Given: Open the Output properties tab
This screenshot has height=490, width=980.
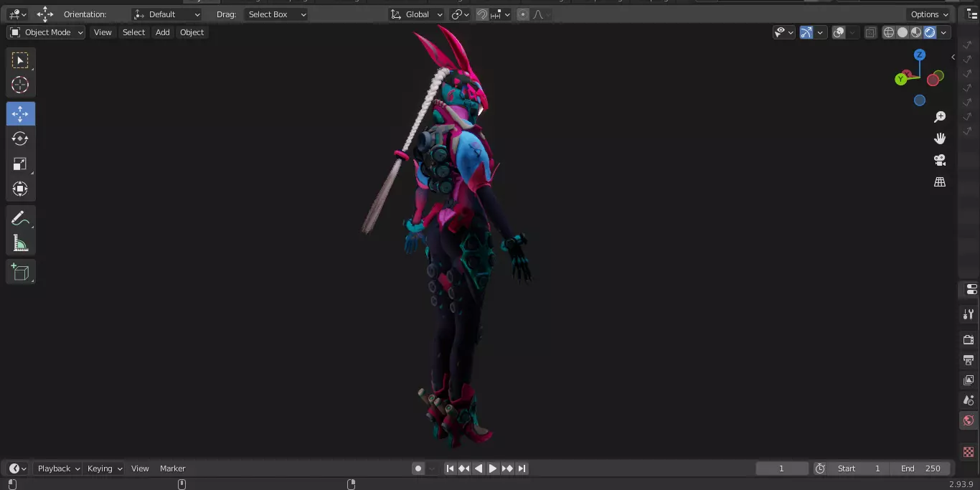Looking at the screenshot, I should pyautogui.click(x=969, y=359).
